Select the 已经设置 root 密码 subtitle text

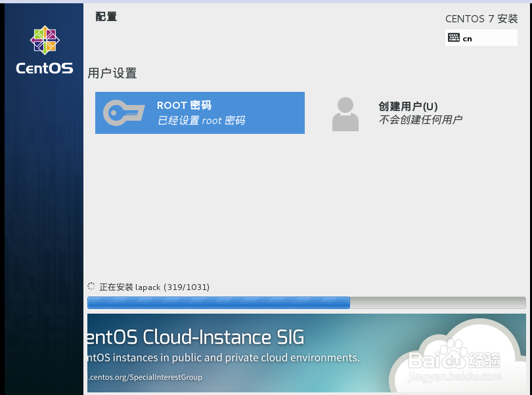201,122
